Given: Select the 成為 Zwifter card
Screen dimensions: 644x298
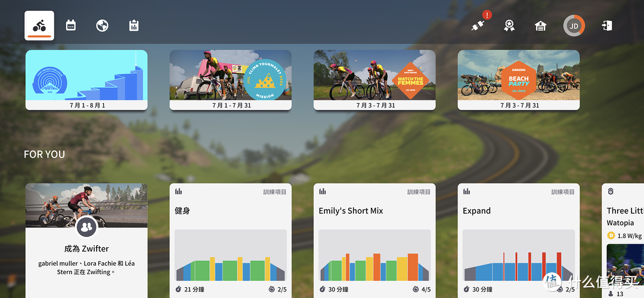Looking at the screenshot, I should point(86,241).
